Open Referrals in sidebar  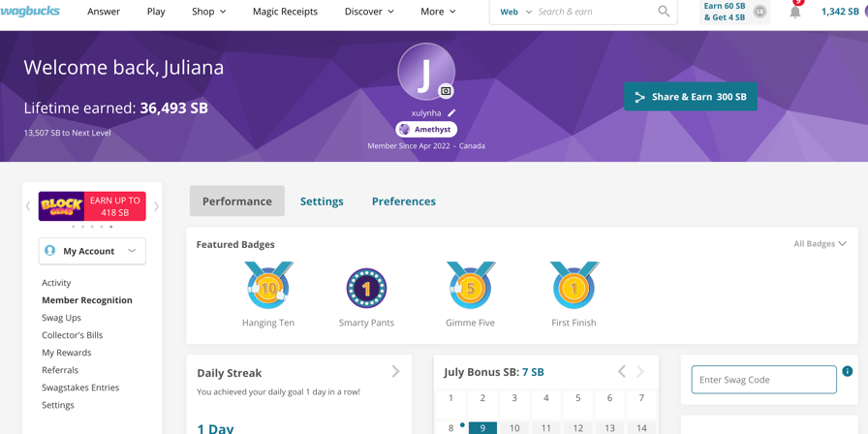(60, 370)
